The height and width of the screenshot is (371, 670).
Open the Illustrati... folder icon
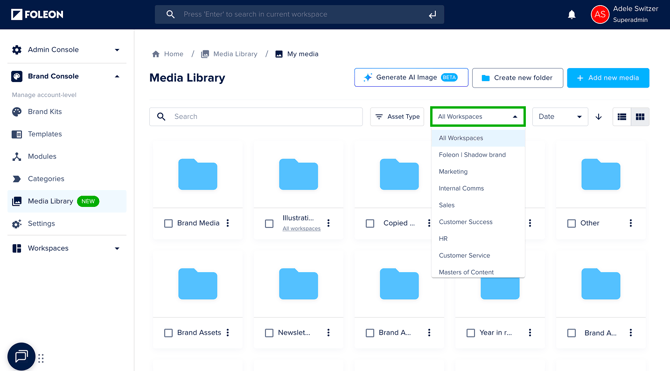click(298, 174)
